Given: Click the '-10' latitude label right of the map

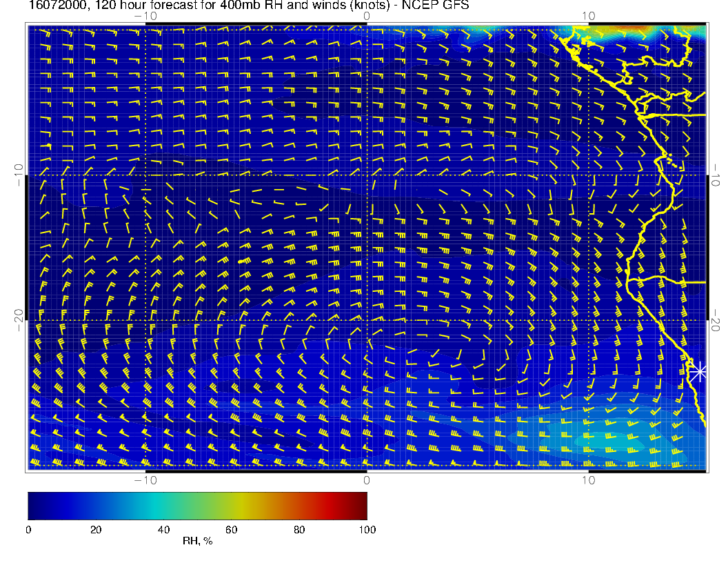Looking at the screenshot, I should (715, 175).
